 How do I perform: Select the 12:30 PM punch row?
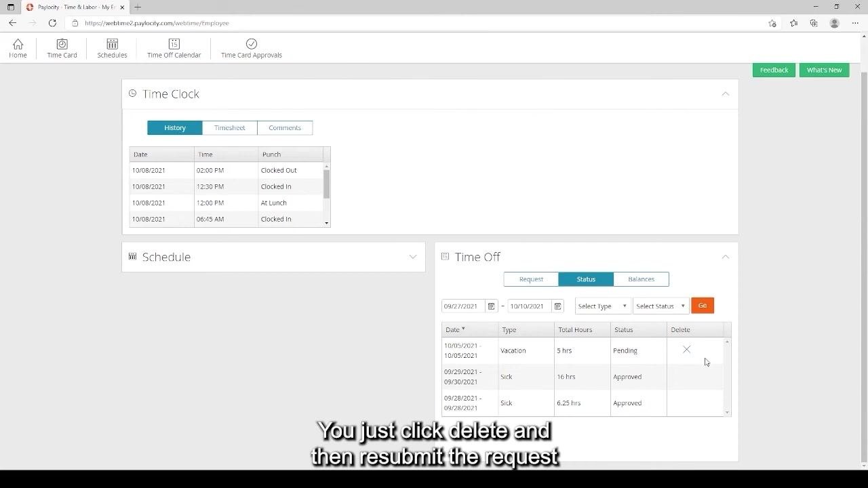click(x=226, y=186)
